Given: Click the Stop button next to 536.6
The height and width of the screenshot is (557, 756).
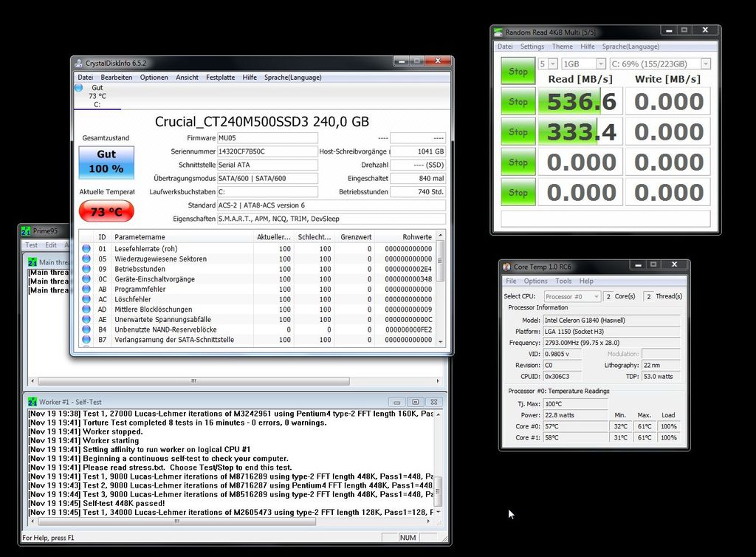Looking at the screenshot, I should click(518, 101).
